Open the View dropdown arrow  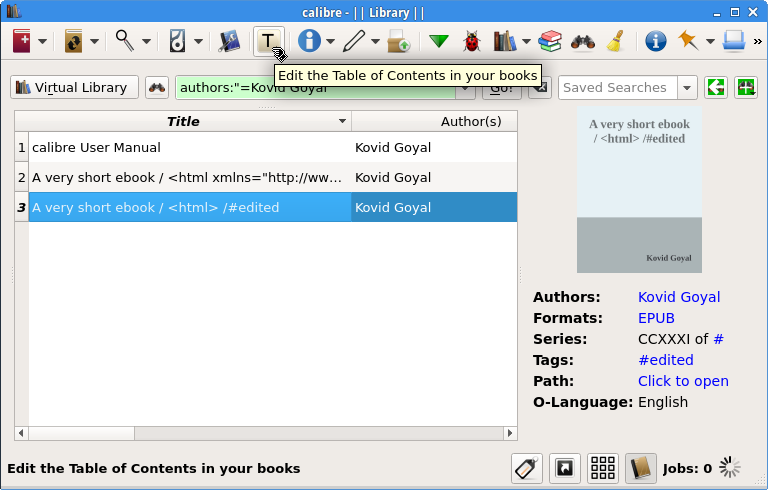tap(146, 42)
